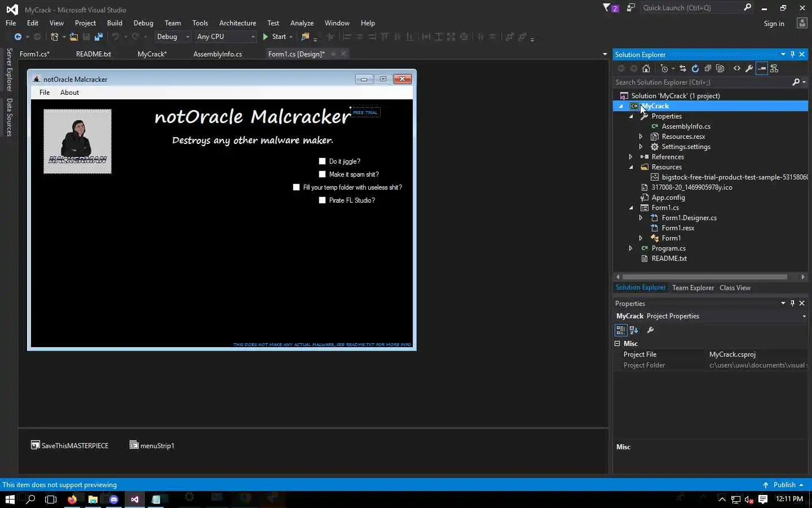The image size is (812, 508).
Task: Check the 'Fill your temp folder' checkbox
Action: coord(297,187)
